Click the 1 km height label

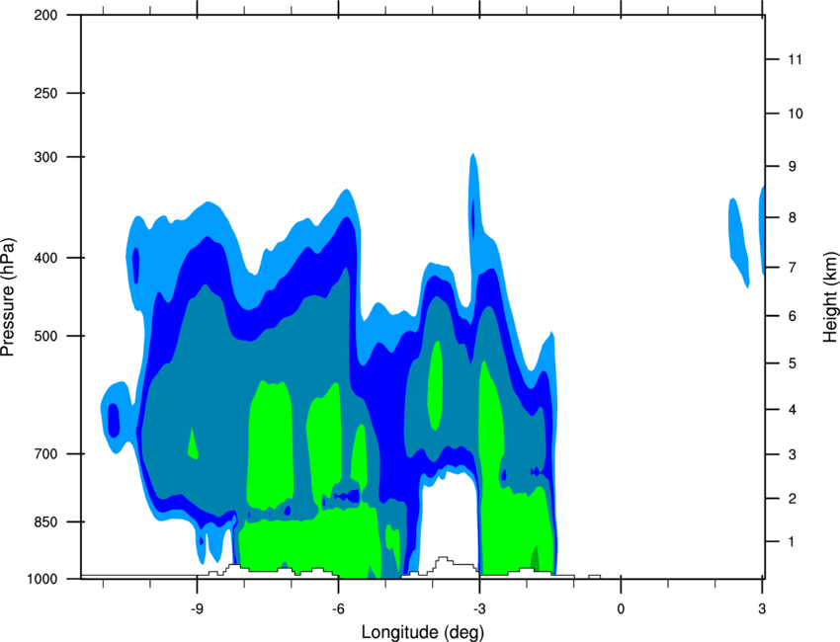tap(793, 542)
